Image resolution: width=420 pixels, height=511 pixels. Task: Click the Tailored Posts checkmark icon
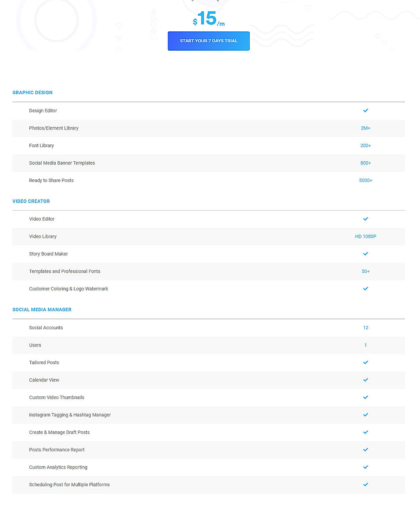(x=365, y=362)
